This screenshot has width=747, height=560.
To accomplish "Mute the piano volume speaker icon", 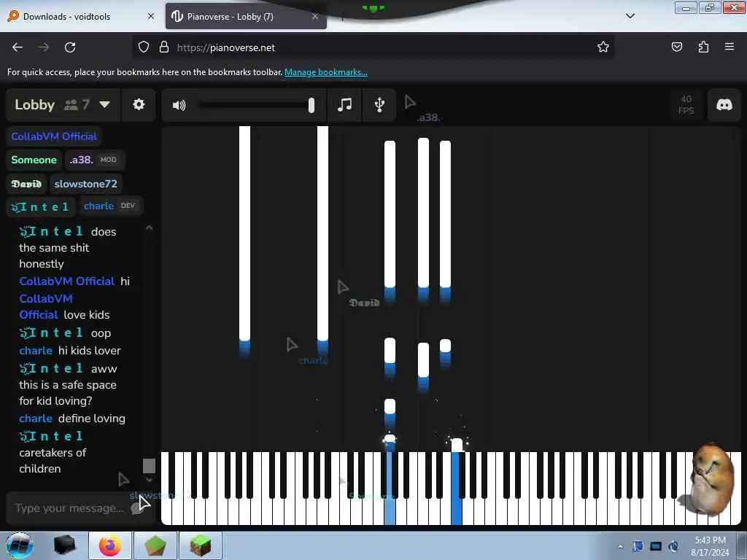I will [x=179, y=105].
